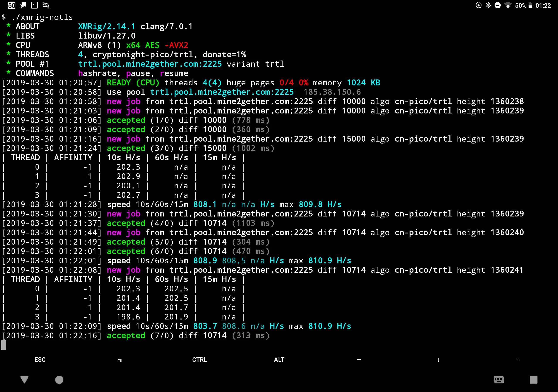
Task: Tap the battery 50 notification icon
Action: click(x=12, y=5)
